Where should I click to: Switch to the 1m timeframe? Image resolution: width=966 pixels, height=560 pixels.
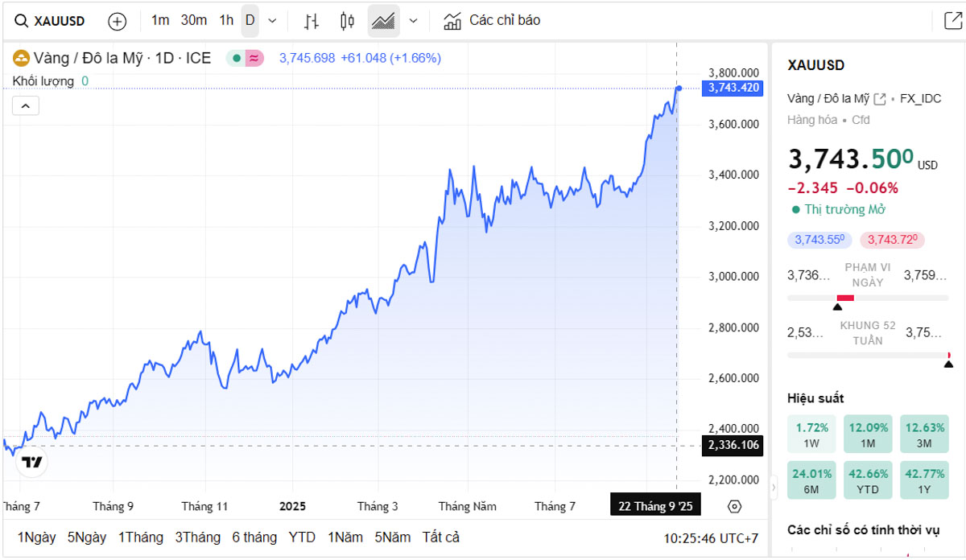[x=160, y=20]
